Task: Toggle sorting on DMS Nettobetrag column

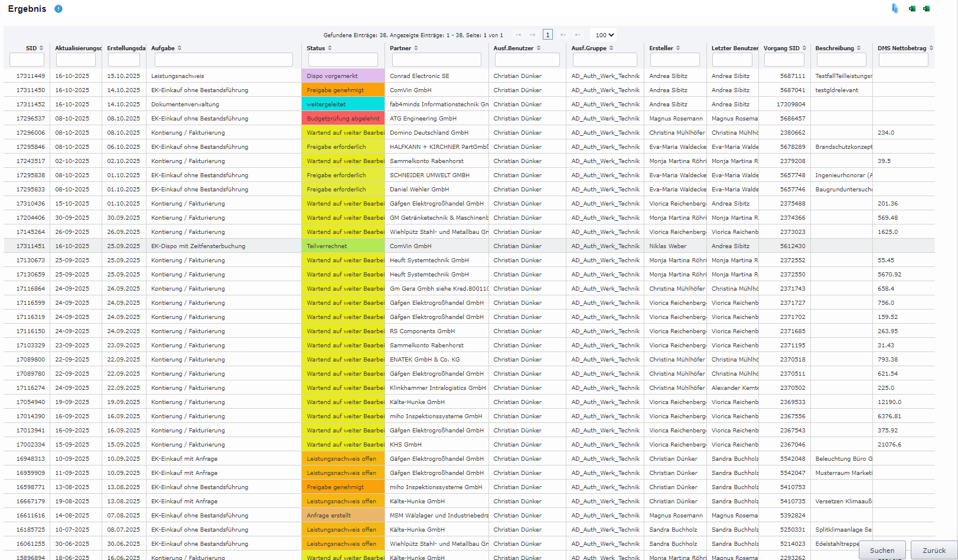Action: tap(931, 48)
